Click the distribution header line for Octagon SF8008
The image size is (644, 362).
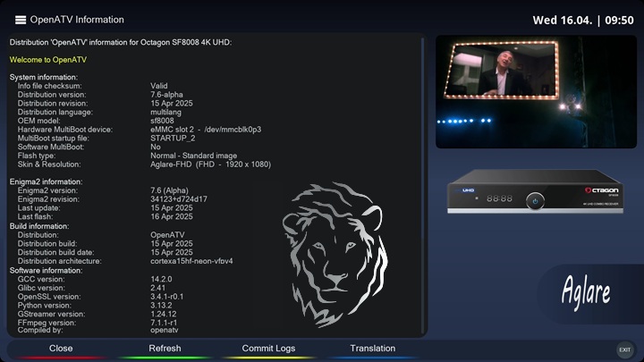(121, 42)
